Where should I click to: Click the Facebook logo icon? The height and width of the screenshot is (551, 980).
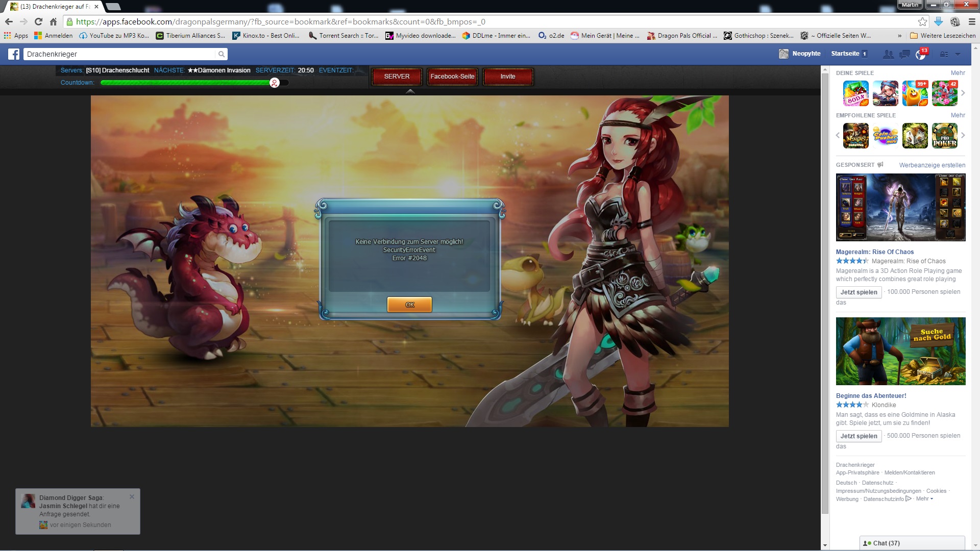coord(14,54)
